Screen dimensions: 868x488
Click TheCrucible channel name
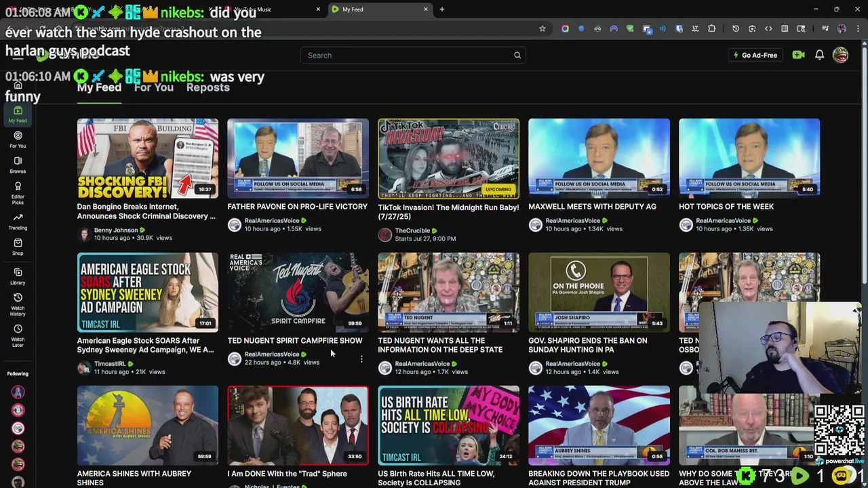(x=412, y=230)
